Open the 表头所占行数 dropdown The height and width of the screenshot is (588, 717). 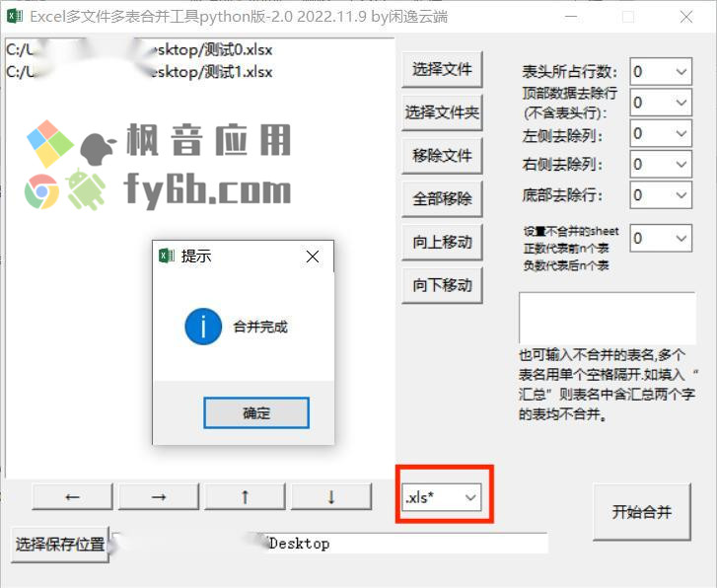[661, 71]
